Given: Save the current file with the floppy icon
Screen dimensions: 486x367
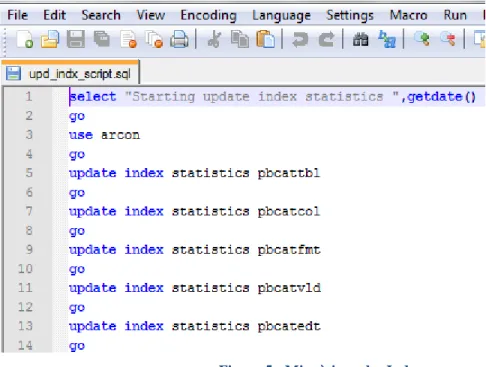Looking at the screenshot, I should click(x=76, y=39).
